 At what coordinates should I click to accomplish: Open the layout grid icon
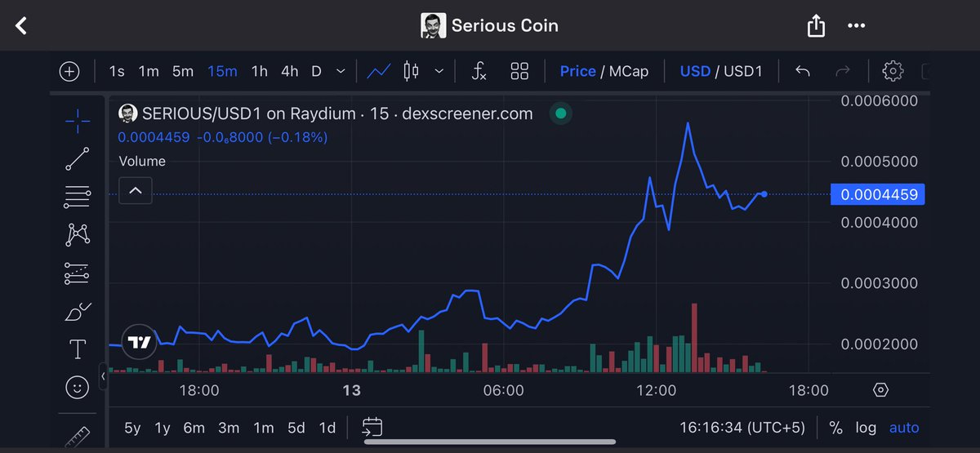[519, 72]
